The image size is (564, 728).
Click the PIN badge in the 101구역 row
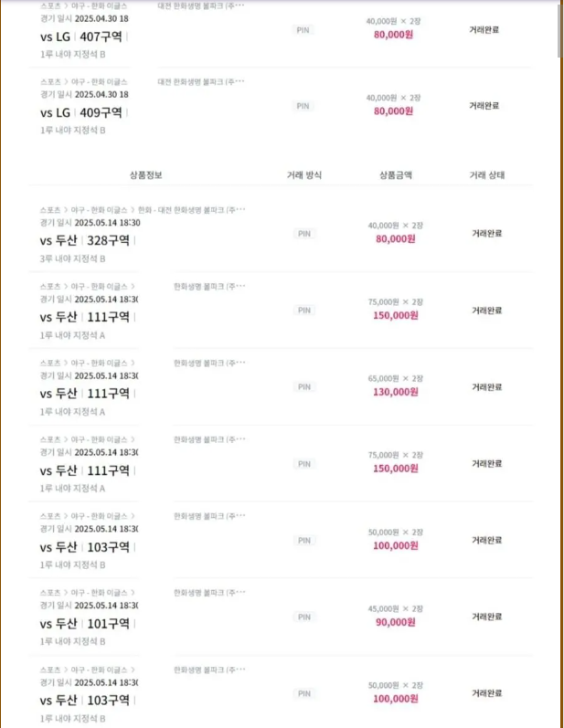click(304, 617)
